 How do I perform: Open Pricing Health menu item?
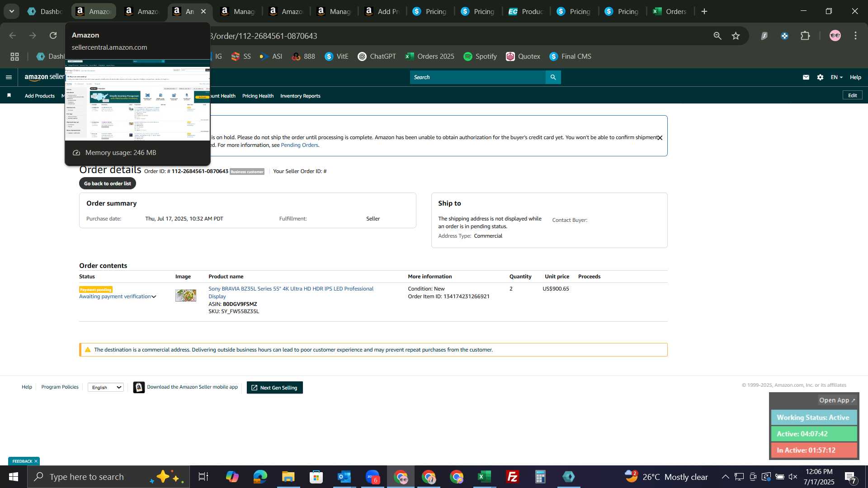tap(258, 96)
